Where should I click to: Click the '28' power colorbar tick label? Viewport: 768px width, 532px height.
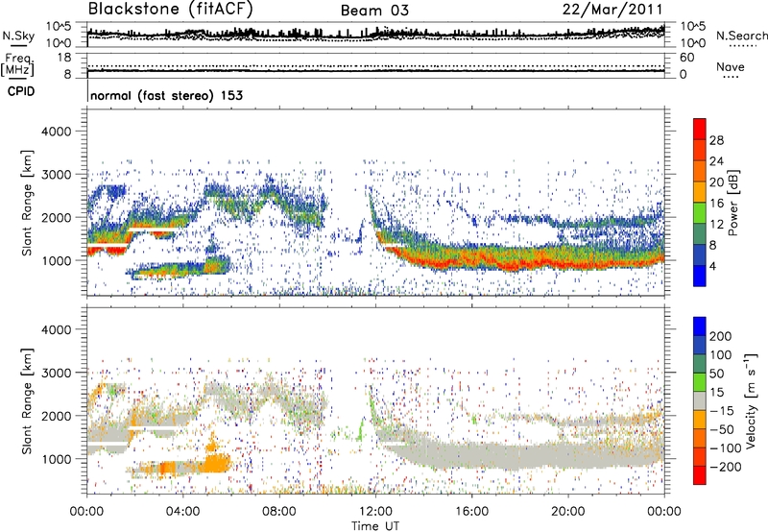point(716,140)
